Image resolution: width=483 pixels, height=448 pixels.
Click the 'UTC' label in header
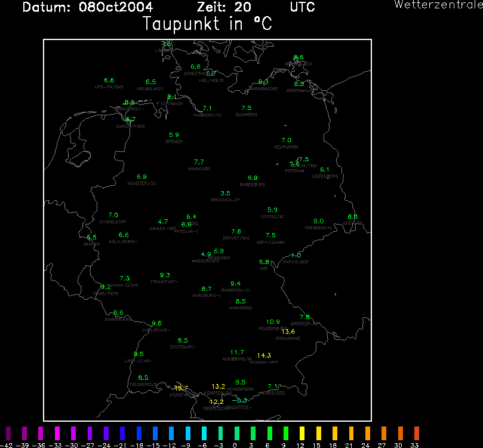[303, 7]
